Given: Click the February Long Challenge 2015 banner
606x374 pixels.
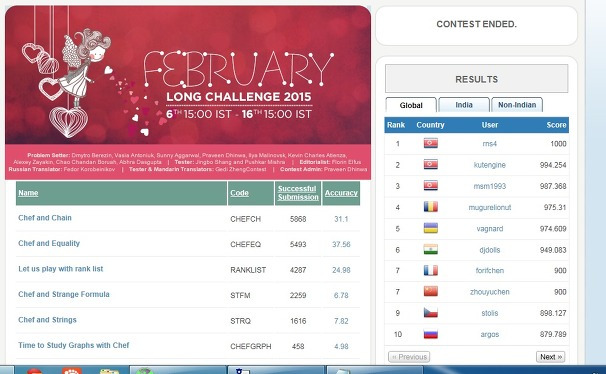Looking at the screenshot, I should tap(188, 92).
